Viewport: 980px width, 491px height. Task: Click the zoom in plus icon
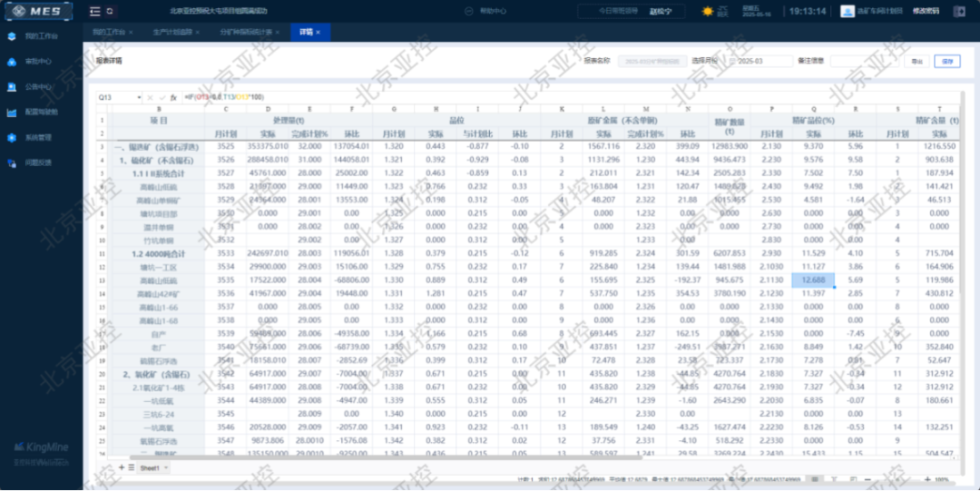(x=927, y=480)
